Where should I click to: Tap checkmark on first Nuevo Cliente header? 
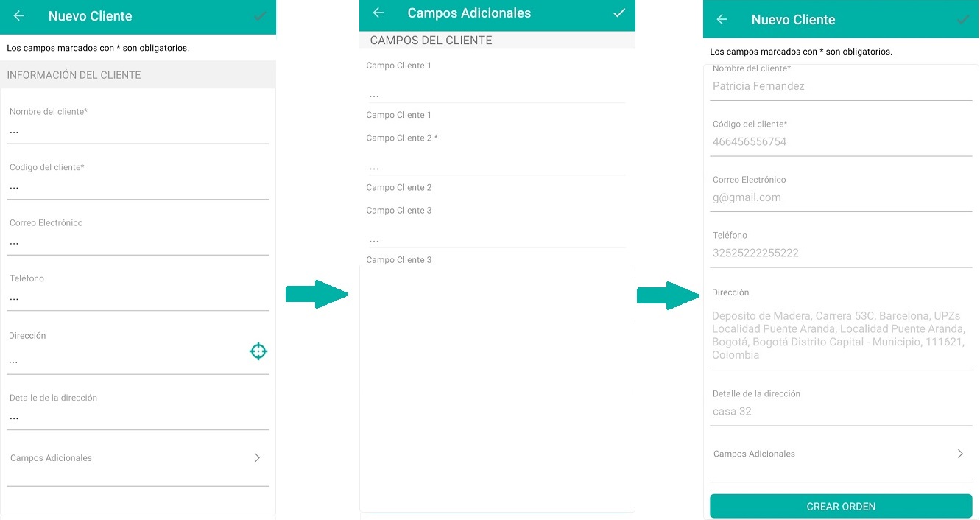[x=259, y=16]
